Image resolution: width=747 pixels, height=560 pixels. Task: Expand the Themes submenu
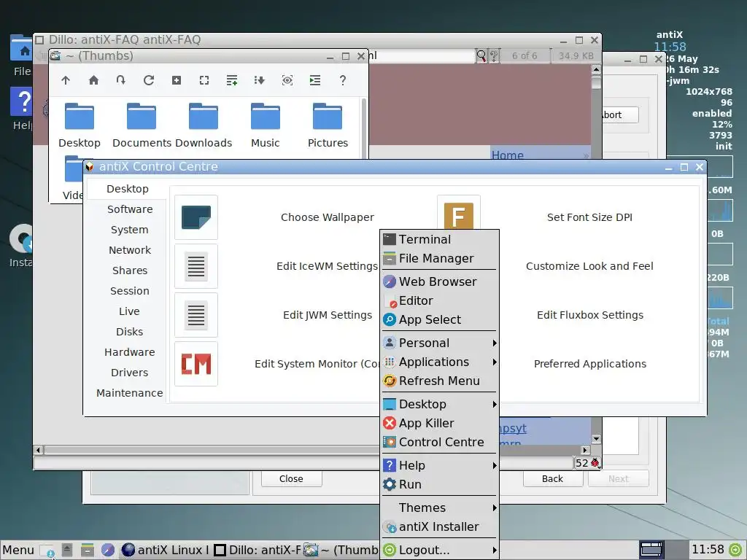coord(439,507)
